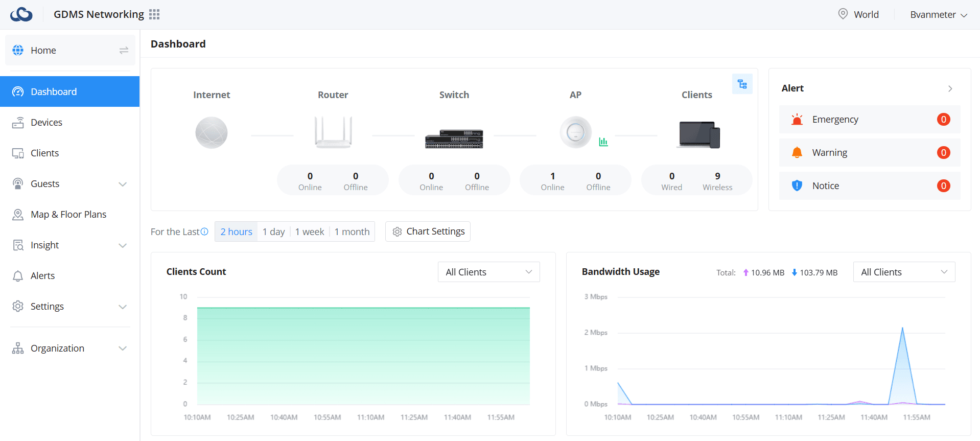Open Chart Settings
This screenshot has height=441, width=980.
click(428, 231)
